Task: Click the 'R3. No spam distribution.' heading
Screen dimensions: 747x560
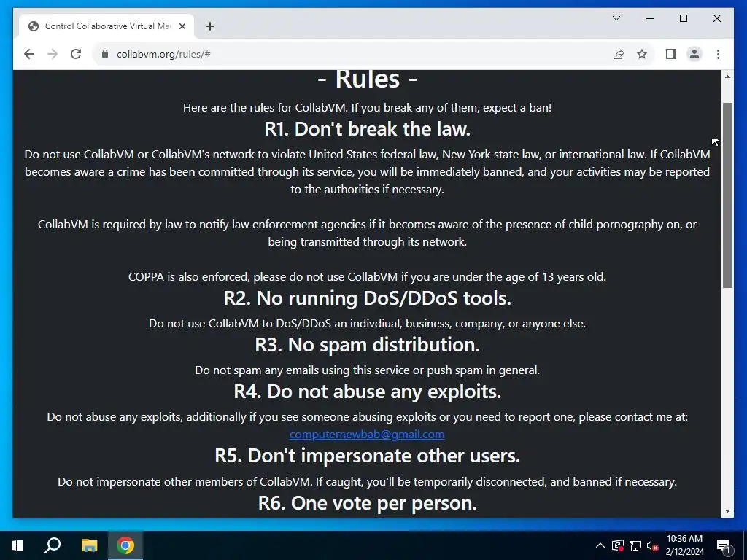Action: tap(368, 345)
